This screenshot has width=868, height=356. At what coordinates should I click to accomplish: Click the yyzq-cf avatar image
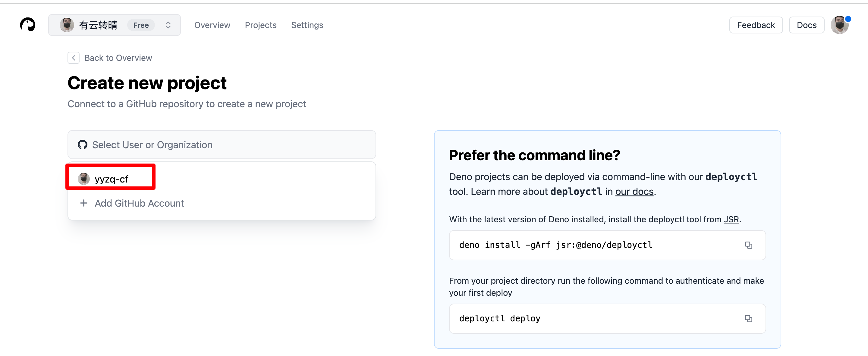click(x=83, y=179)
